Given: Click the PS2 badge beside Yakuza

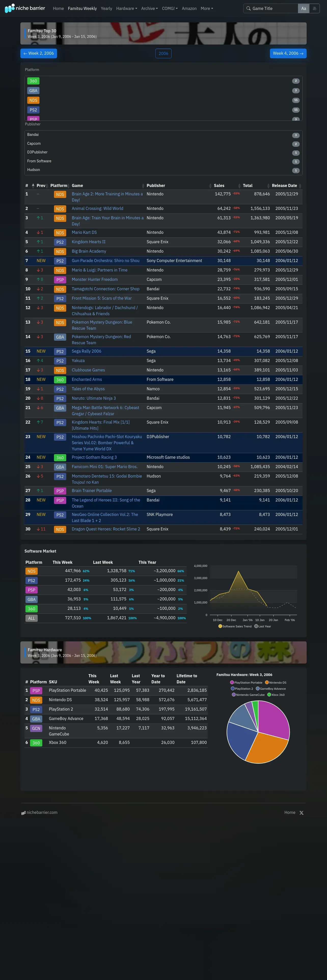Looking at the screenshot, I should click(x=60, y=361).
